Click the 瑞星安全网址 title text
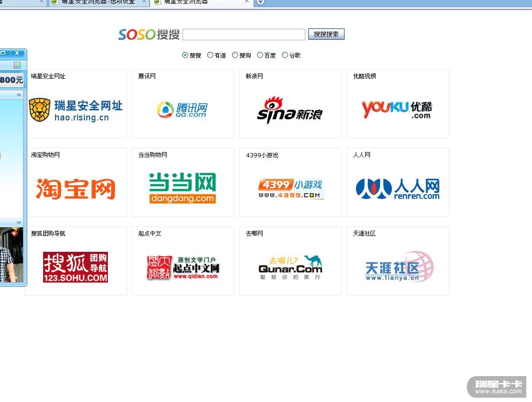Viewport: 532px width, 402px height. pos(48,76)
